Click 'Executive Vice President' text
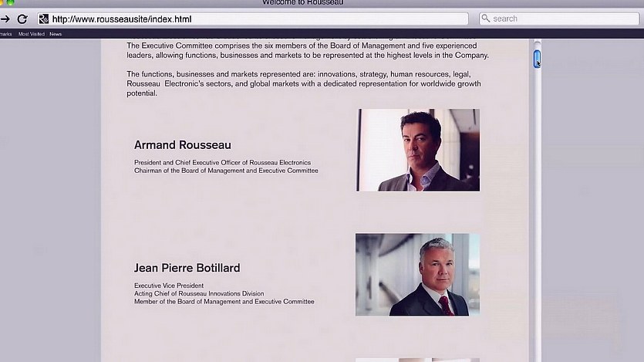644x362 pixels. pyautogui.click(x=169, y=286)
